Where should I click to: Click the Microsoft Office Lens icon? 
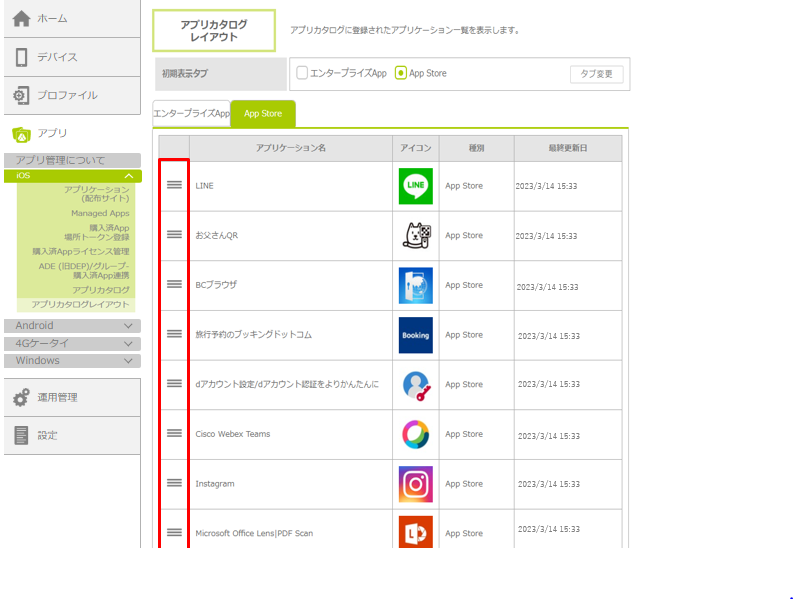tap(415, 532)
